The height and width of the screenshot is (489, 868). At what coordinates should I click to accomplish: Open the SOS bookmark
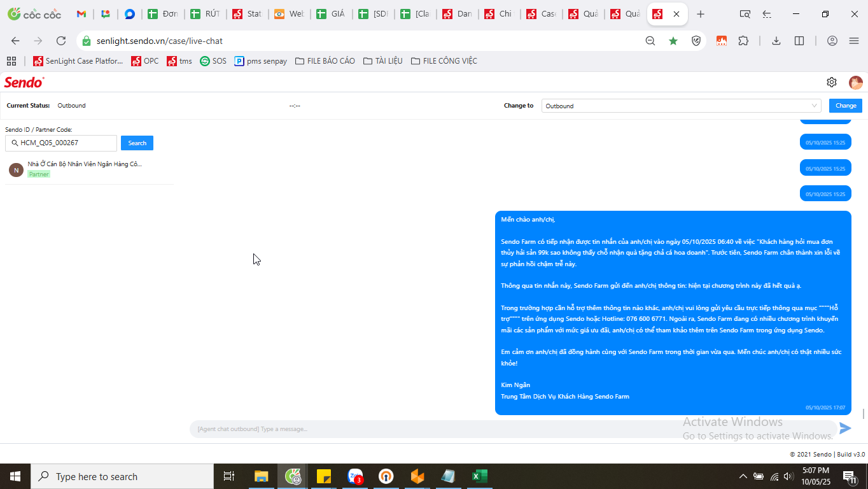(213, 61)
